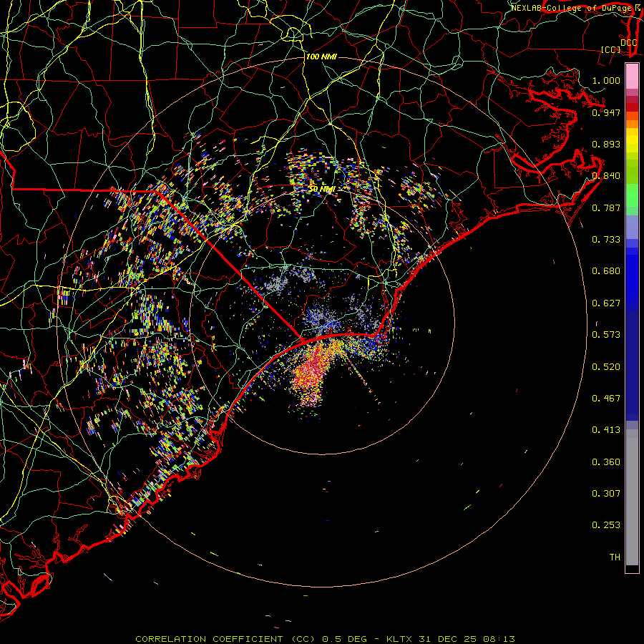Select the 0.733 scale value
644x644 pixels.
pos(606,240)
